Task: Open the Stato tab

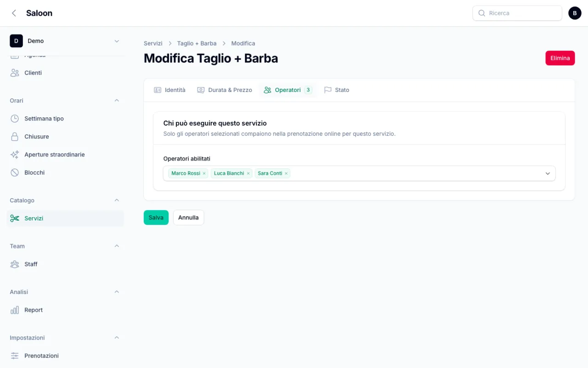Action: tap(337, 90)
